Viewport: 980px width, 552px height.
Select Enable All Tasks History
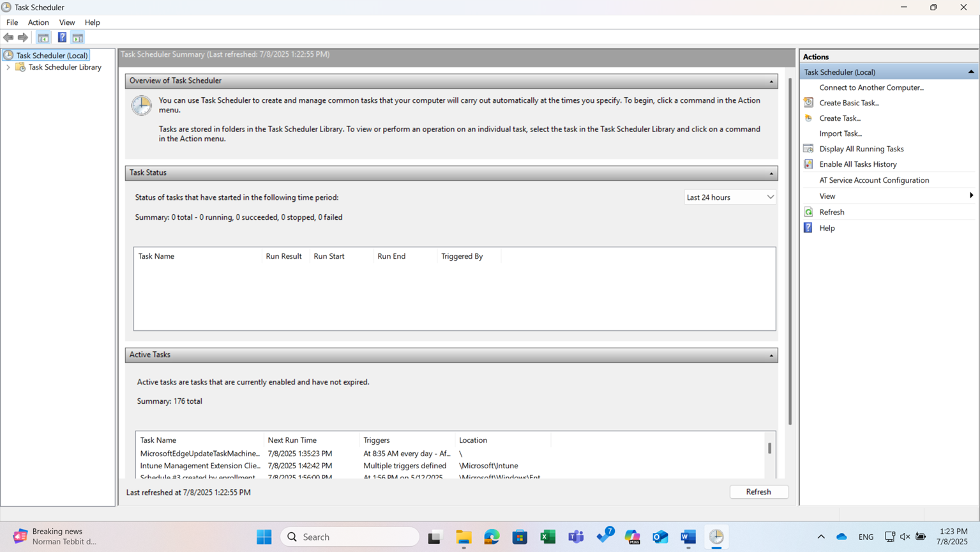point(857,164)
